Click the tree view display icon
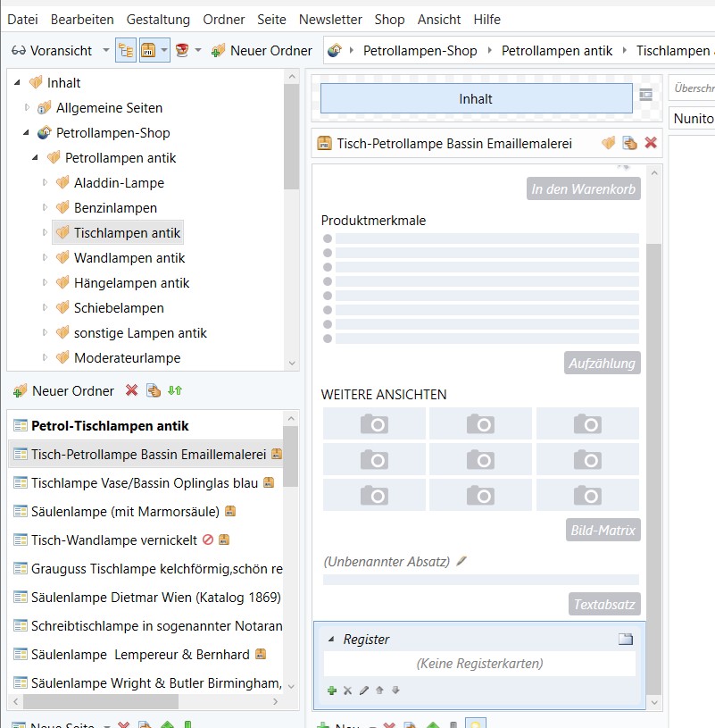715x728 pixels. [x=126, y=50]
